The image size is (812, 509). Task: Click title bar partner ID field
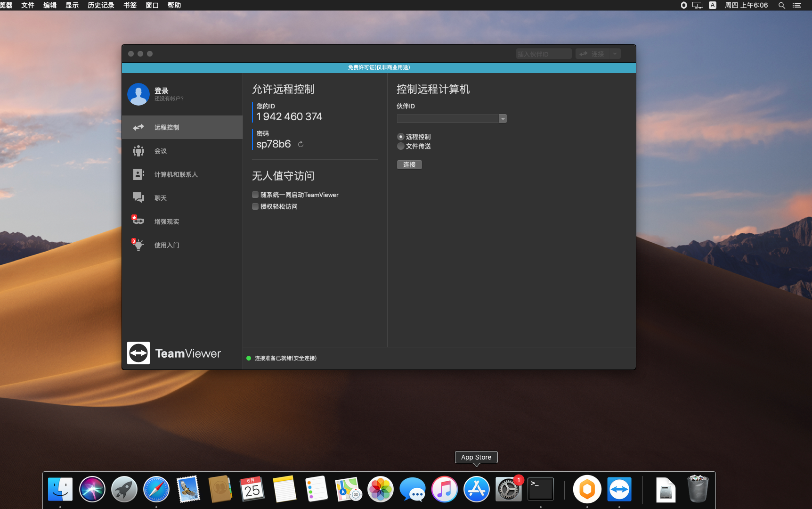544,54
